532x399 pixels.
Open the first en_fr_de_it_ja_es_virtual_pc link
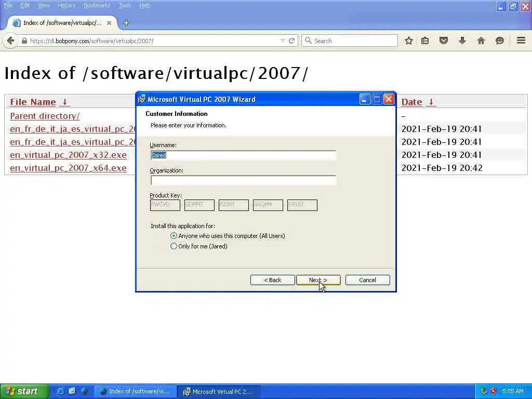click(x=73, y=129)
